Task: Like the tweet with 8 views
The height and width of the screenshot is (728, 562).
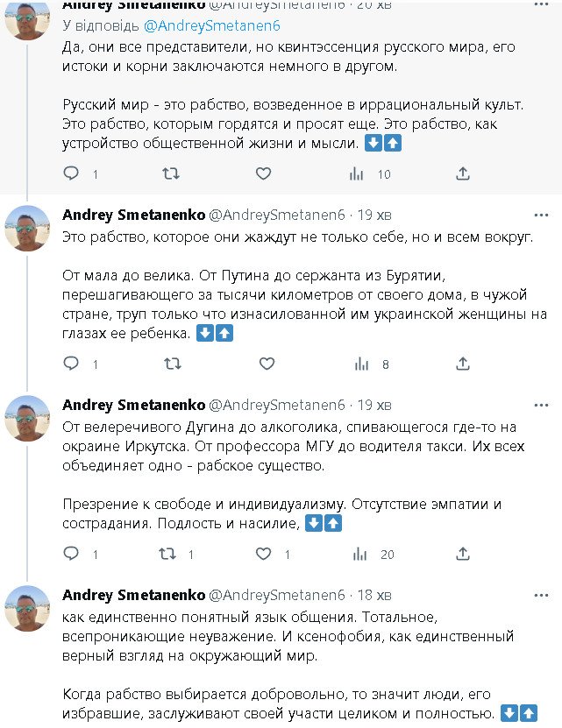Action: click(x=263, y=364)
